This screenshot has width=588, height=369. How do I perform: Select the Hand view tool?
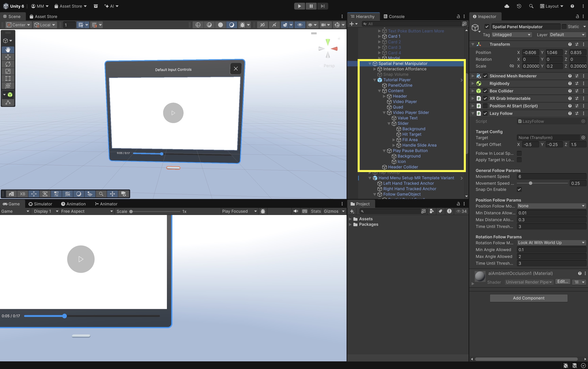click(8, 50)
